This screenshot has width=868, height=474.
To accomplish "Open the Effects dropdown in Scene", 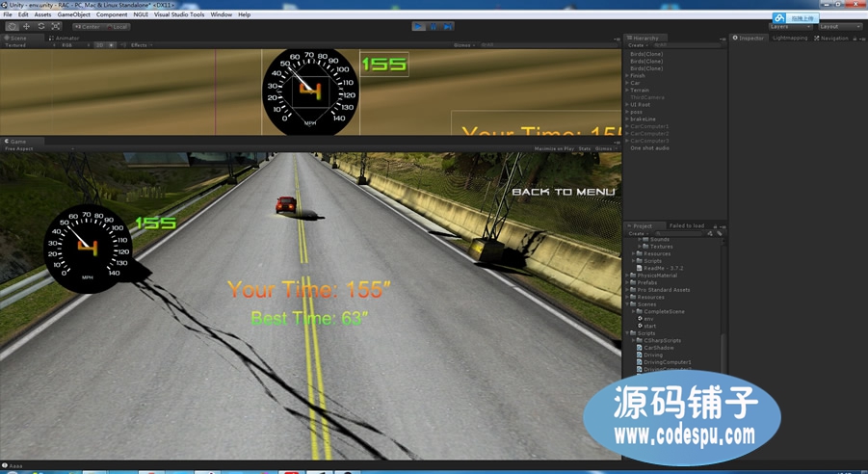I will [x=140, y=45].
